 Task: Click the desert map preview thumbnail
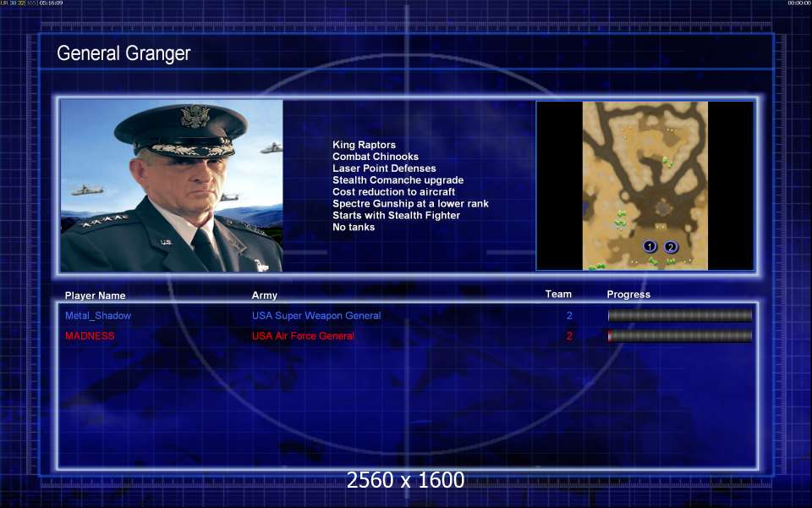(x=645, y=185)
